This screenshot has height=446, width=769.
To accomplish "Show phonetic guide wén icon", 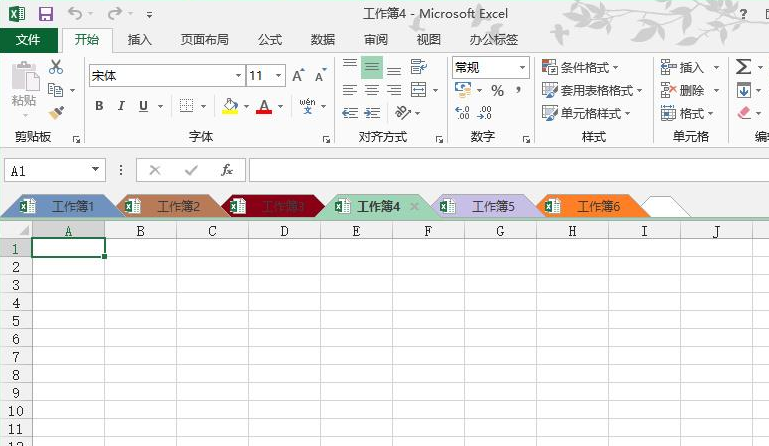I will 308,105.
